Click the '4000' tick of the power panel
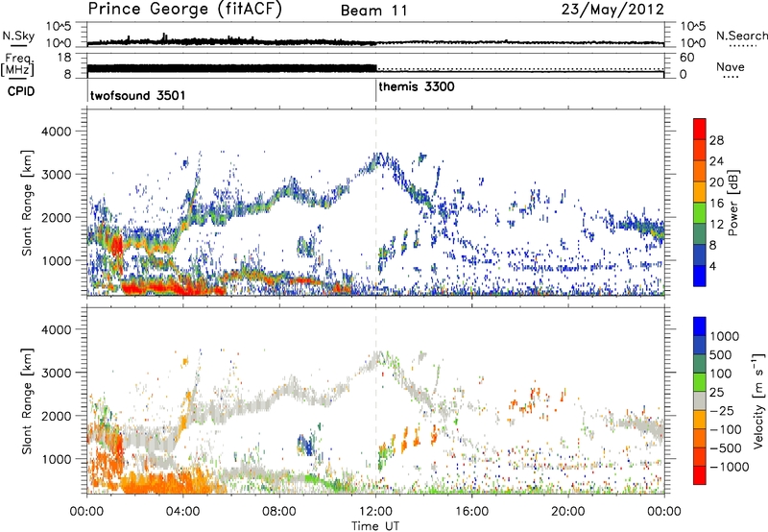Image resolution: width=768 pixels, height=532 pixels. (57, 132)
